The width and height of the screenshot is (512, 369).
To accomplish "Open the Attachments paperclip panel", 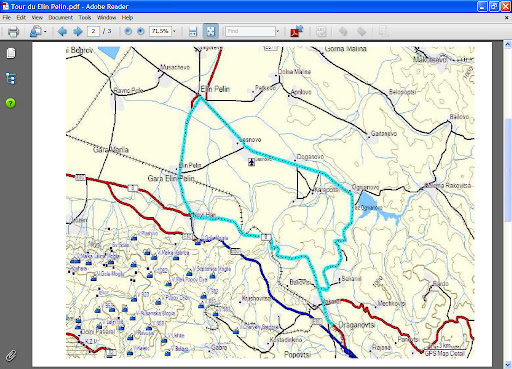I will pos(11,355).
